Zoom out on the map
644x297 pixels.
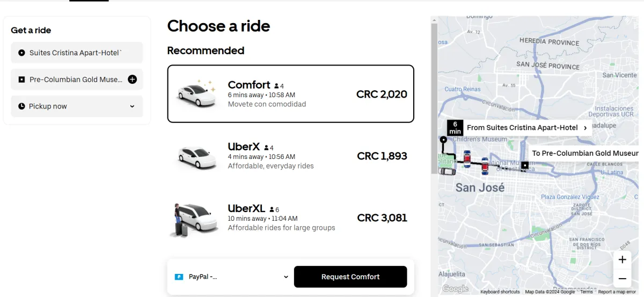[x=622, y=279]
